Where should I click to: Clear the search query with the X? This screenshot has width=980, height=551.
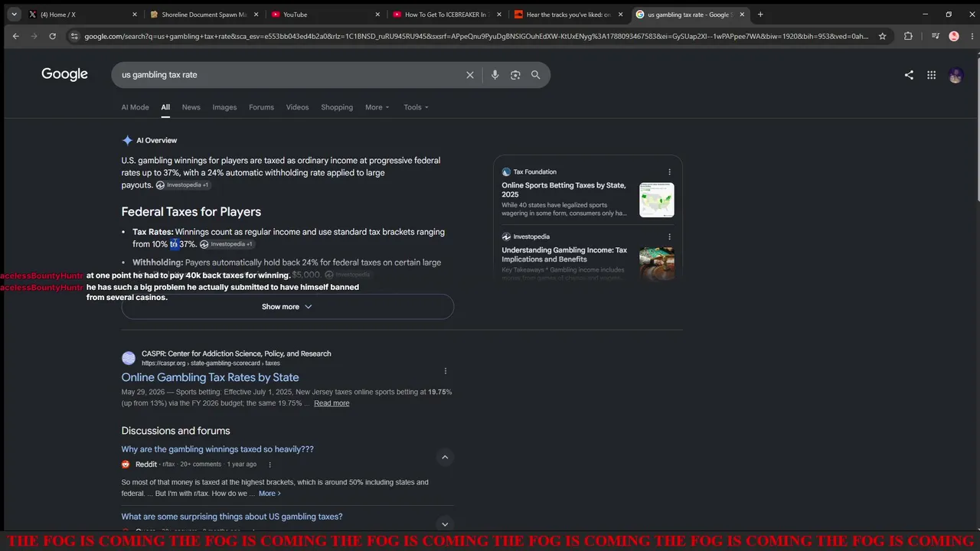tap(470, 75)
